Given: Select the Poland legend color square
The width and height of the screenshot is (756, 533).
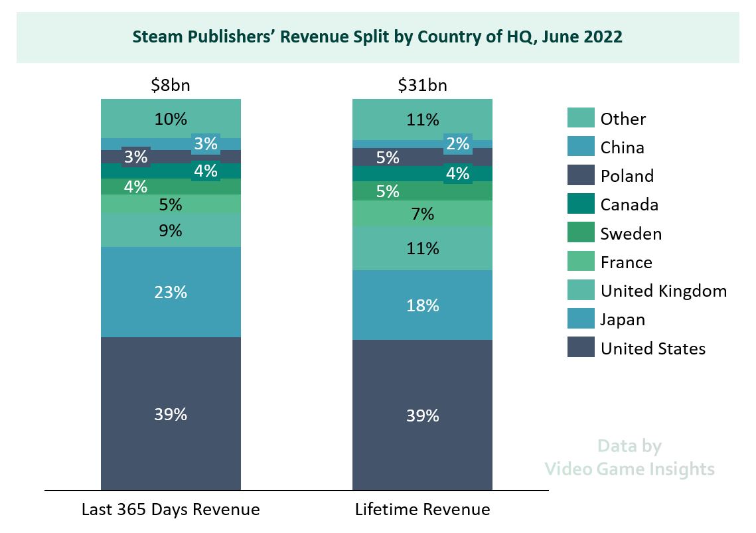Looking at the screenshot, I should [580, 176].
